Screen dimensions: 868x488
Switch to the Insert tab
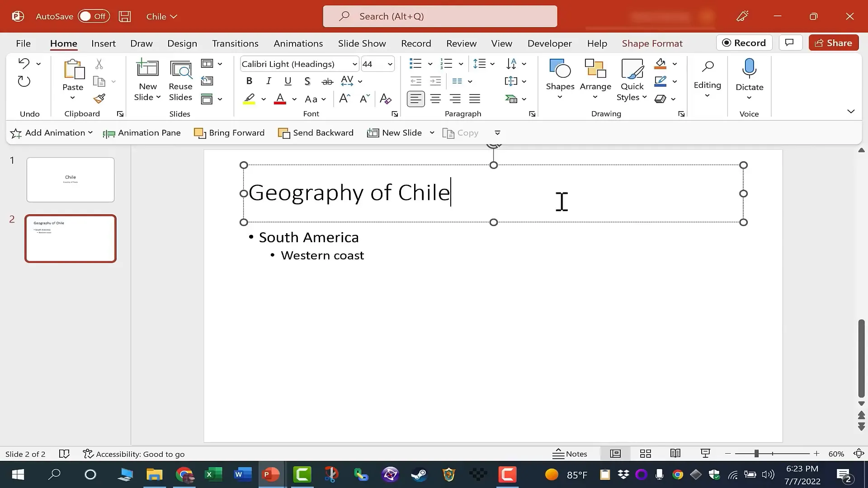pyautogui.click(x=103, y=43)
